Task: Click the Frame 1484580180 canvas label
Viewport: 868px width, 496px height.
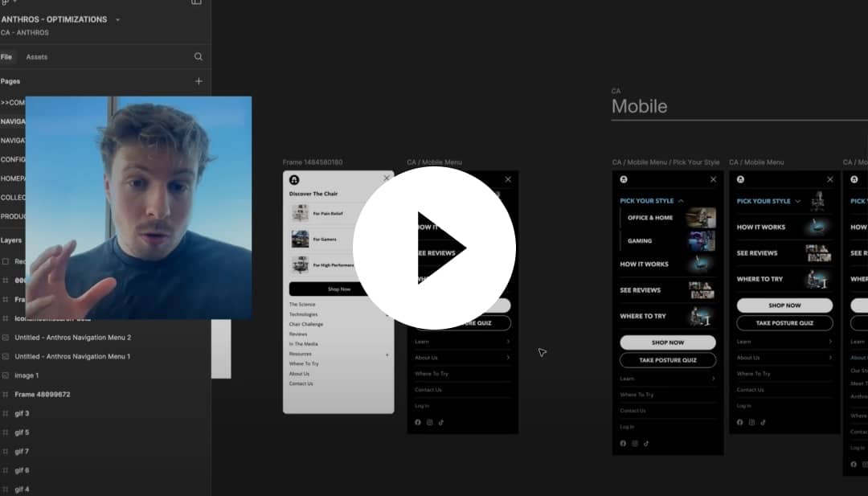Action: pos(312,162)
